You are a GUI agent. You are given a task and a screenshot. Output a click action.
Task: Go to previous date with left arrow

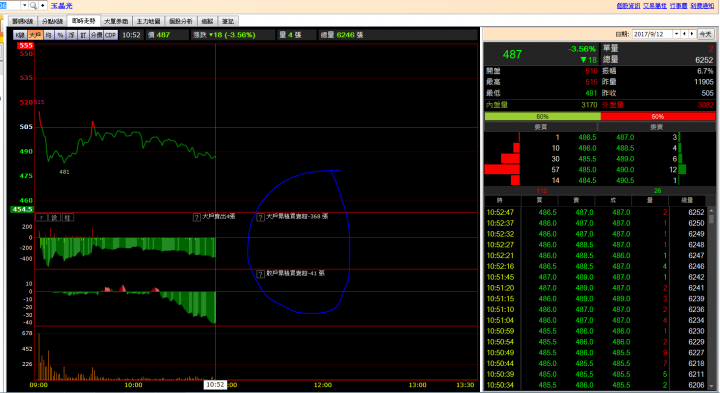pyautogui.click(x=684, y=34)
